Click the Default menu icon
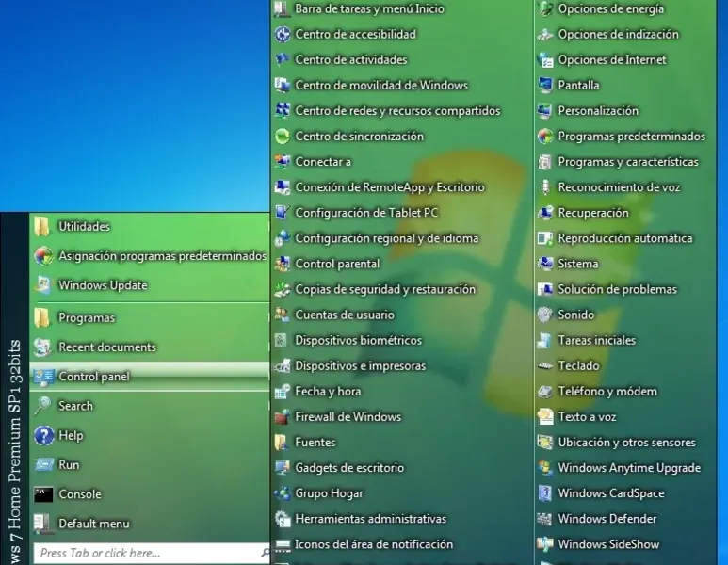This screenshot has width=728, height=565. pos(42,524)
